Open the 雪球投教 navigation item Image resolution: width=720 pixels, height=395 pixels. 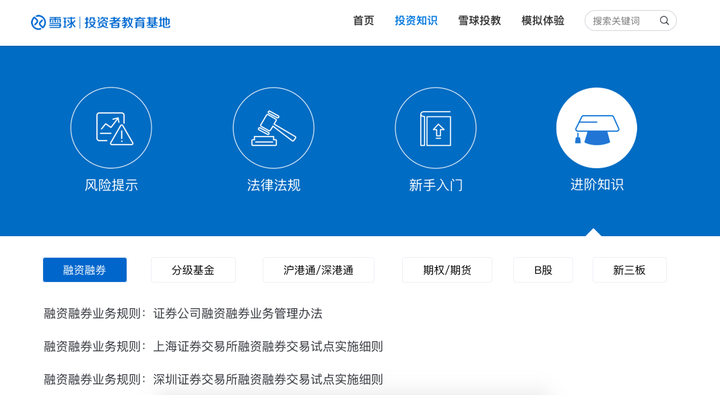pos(479,21)
